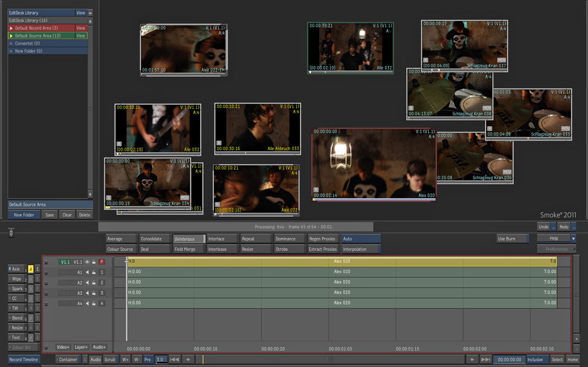The width and height of the screenshot is (588, 367).
Task: Click the New Folder button
Action: [24, 215]
